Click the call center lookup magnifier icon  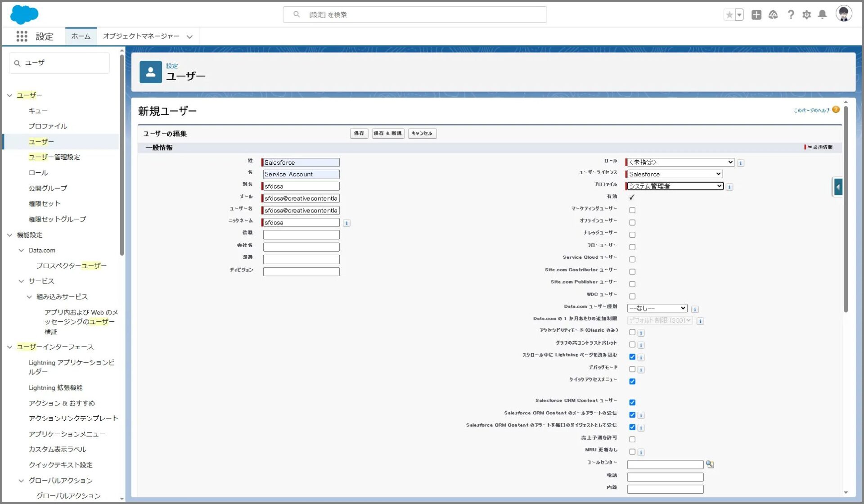point(710,464)
